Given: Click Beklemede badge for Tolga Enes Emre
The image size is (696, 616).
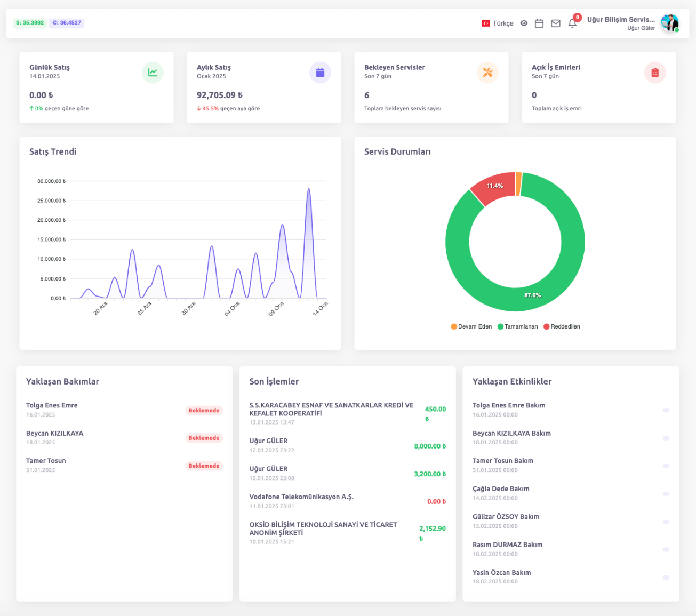Looking at the screenshot, I should (x=204, y=410).
